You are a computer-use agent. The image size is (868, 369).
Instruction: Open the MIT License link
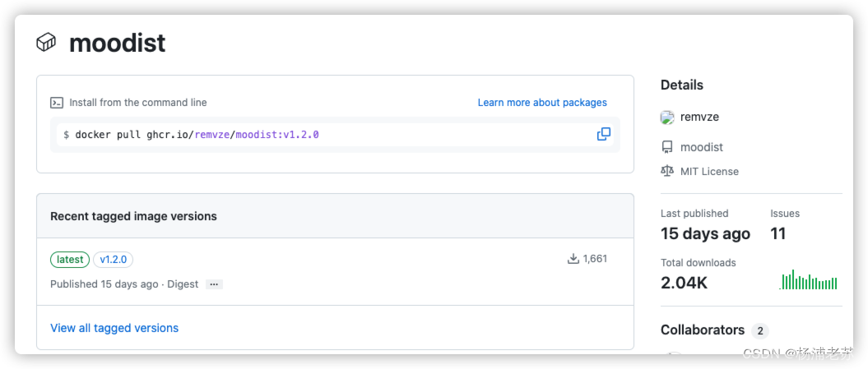pyautogui.click(x=709, y=171)
